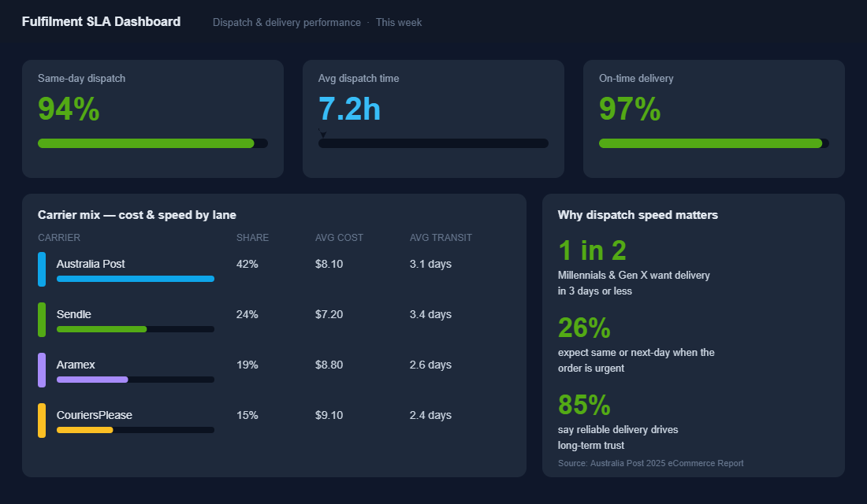Click the 2.4 days transit value

pos(430,415)
